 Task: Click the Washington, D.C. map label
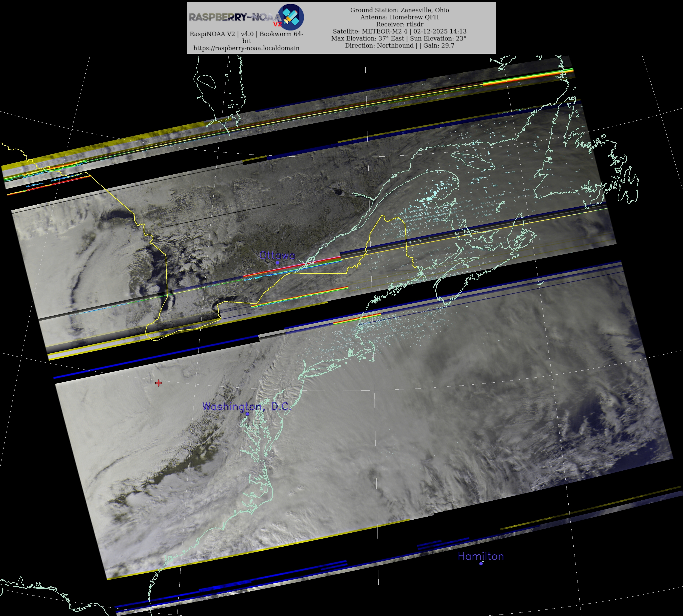click(247, 407)
